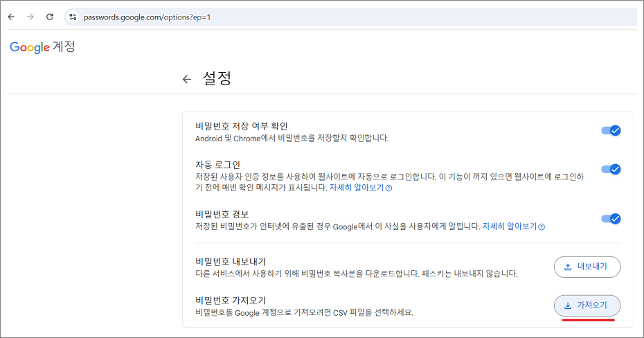Click the browser back arrow

(11, 17)
